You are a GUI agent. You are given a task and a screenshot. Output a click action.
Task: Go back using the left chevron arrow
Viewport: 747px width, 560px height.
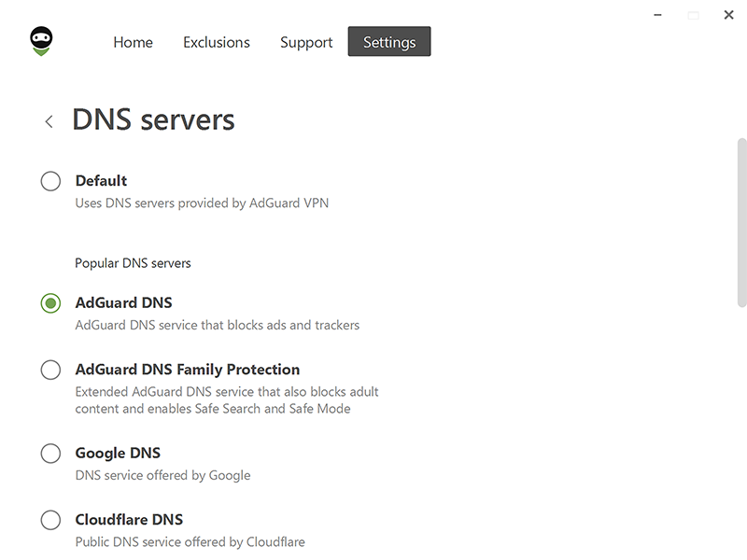click(49, 121)
